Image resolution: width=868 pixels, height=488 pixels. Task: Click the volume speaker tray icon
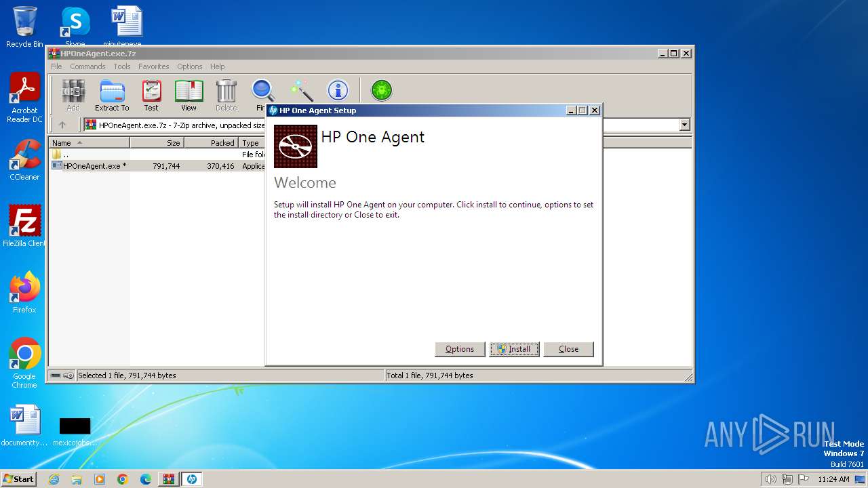[x=771, y=479]
